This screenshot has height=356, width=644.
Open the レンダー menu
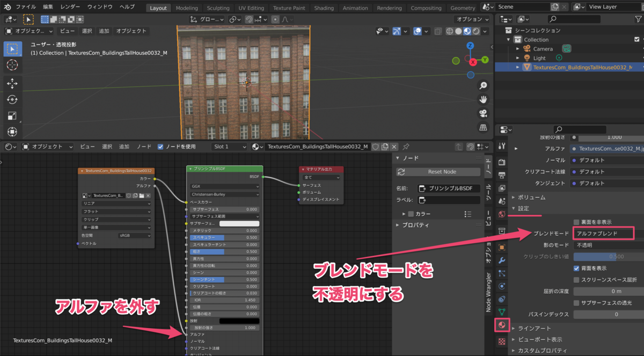click(70, 7)
